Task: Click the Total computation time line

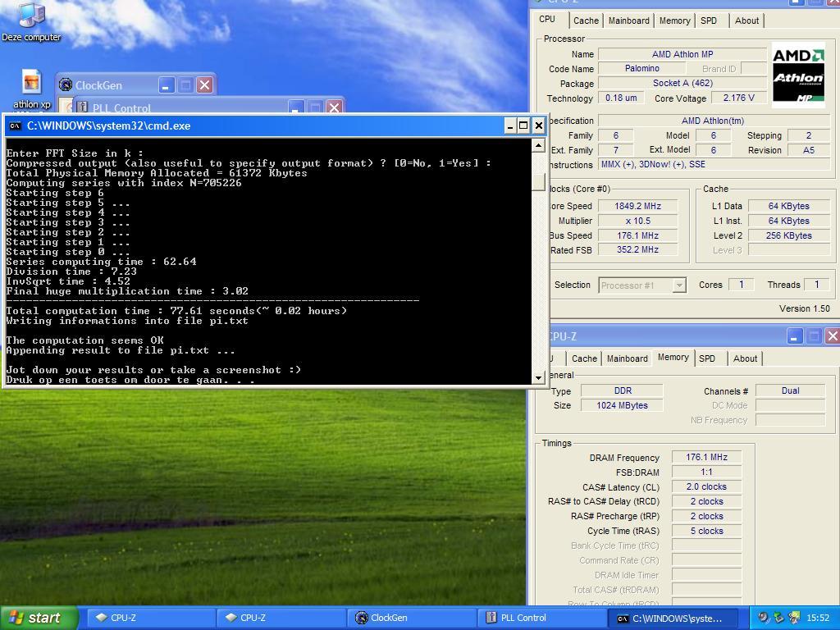Action: pos(177,311)
